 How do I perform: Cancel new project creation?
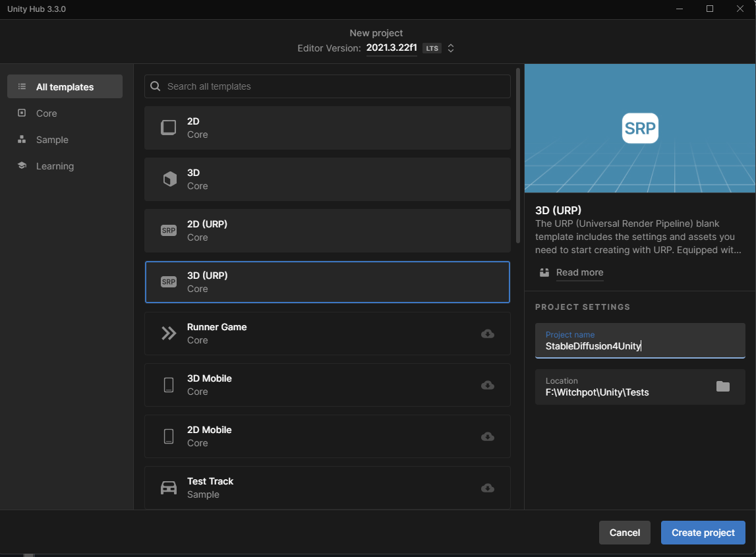tap(624, 533)
